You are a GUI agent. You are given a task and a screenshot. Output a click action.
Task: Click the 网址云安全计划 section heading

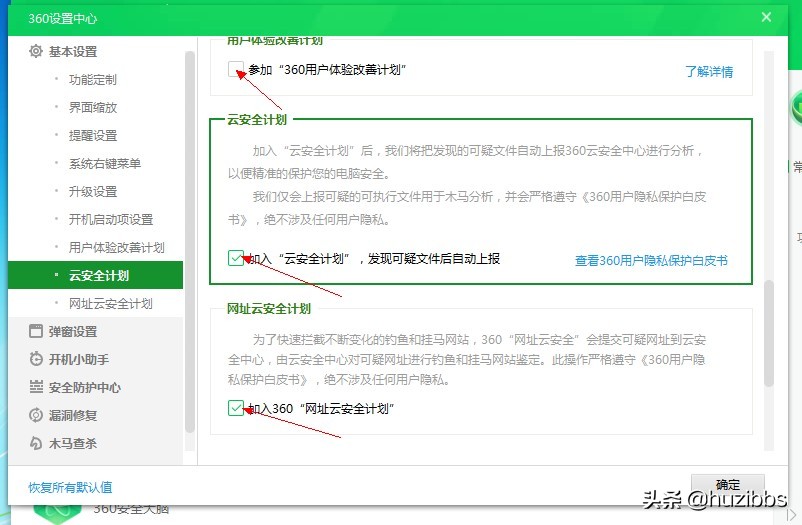coord(269,309)
